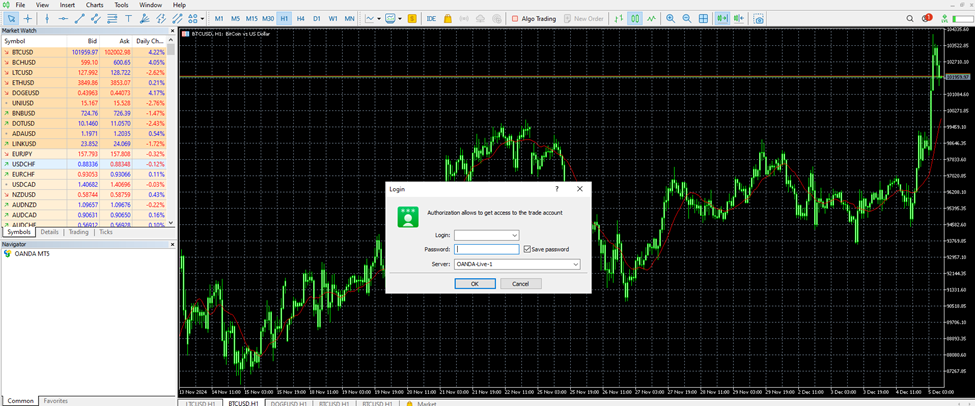975x406 pixels.
Task: Click the Password input field
Action: [x=486, y=249]
